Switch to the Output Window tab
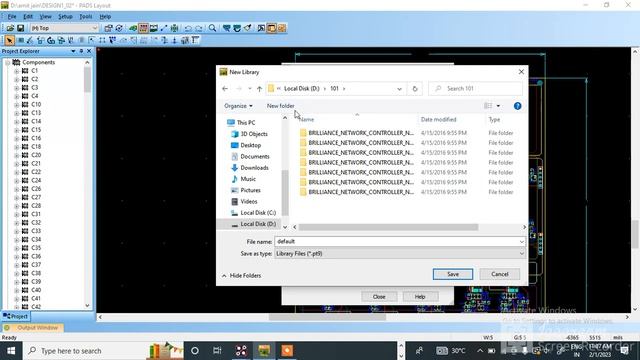The width and height of the screenshot is (640, 360). point(33,328)
